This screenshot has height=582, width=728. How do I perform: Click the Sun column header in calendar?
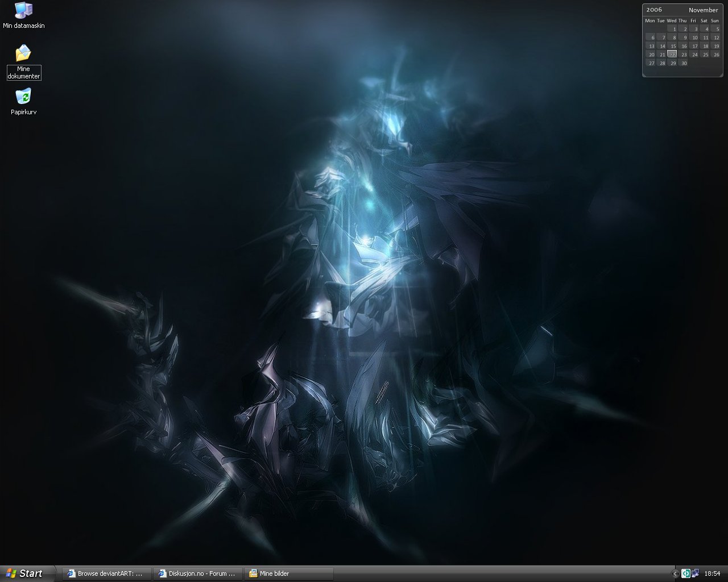(x=715, y=21)
